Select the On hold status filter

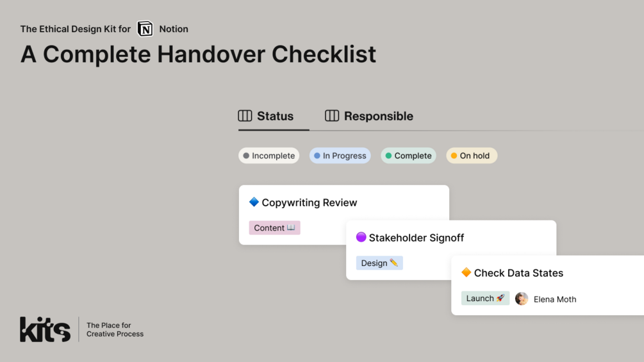pos(472,156)
